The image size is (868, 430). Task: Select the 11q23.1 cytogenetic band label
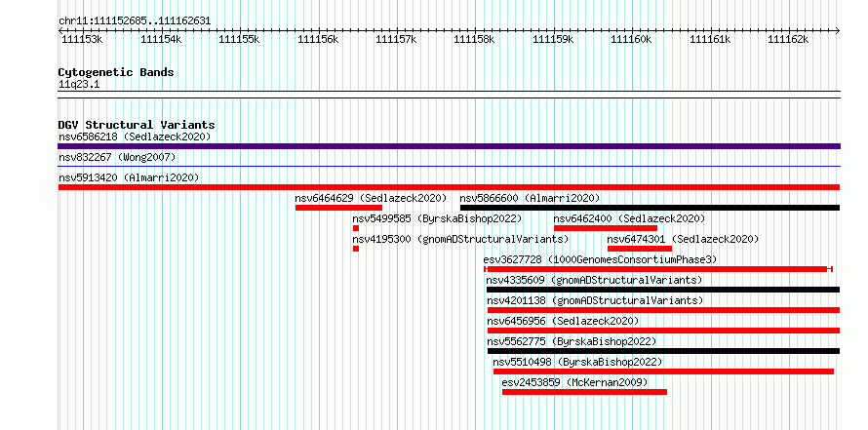coord(79,85)
